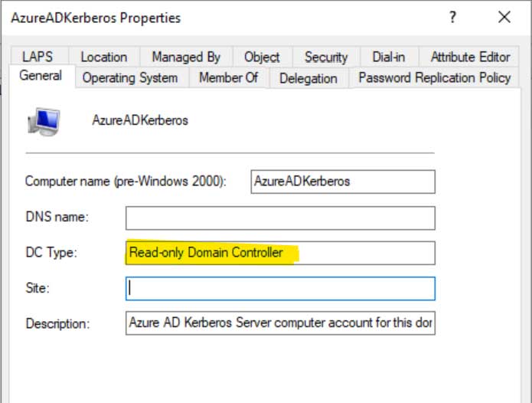
Task: Open the Password Replication Policy tab
Action: [434, 77]
